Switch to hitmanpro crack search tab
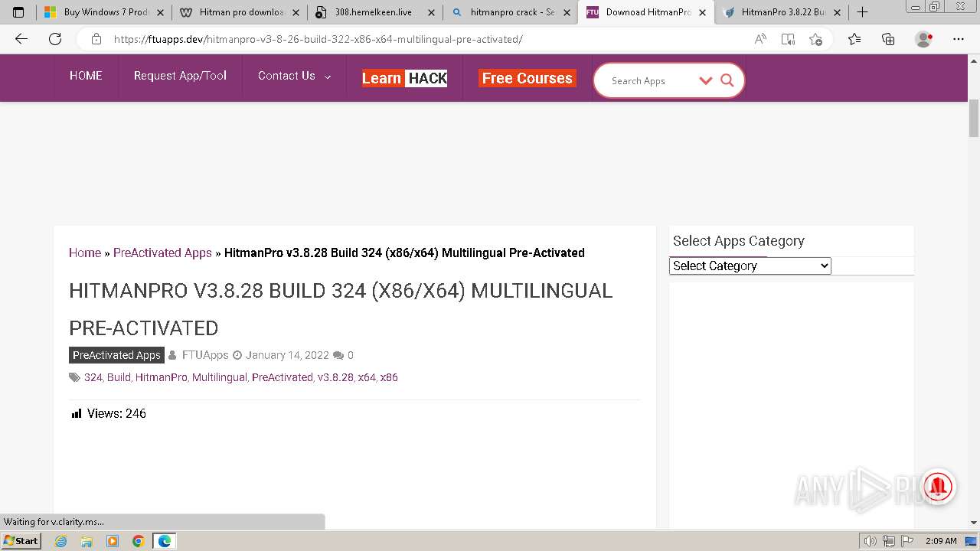 click(511, 12)
